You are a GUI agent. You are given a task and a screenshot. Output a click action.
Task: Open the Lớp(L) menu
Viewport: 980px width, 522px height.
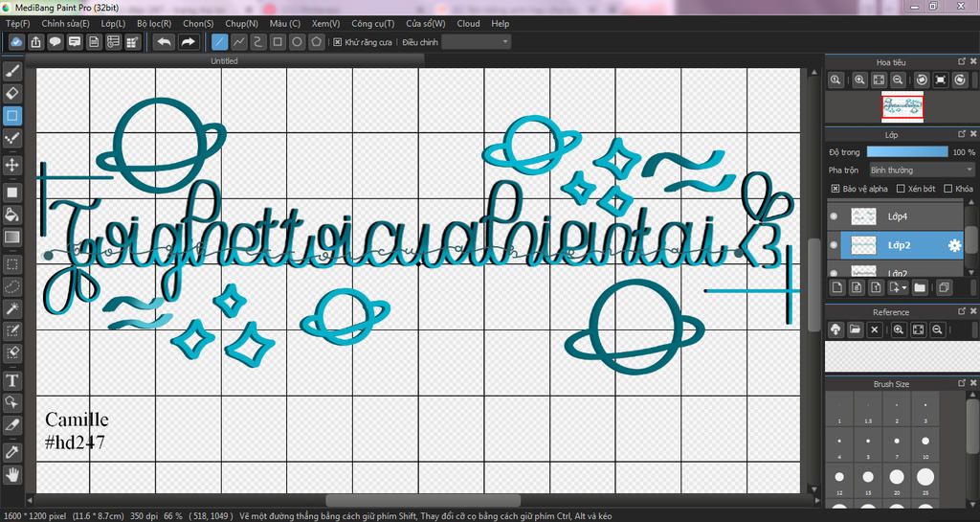point(113,23)
